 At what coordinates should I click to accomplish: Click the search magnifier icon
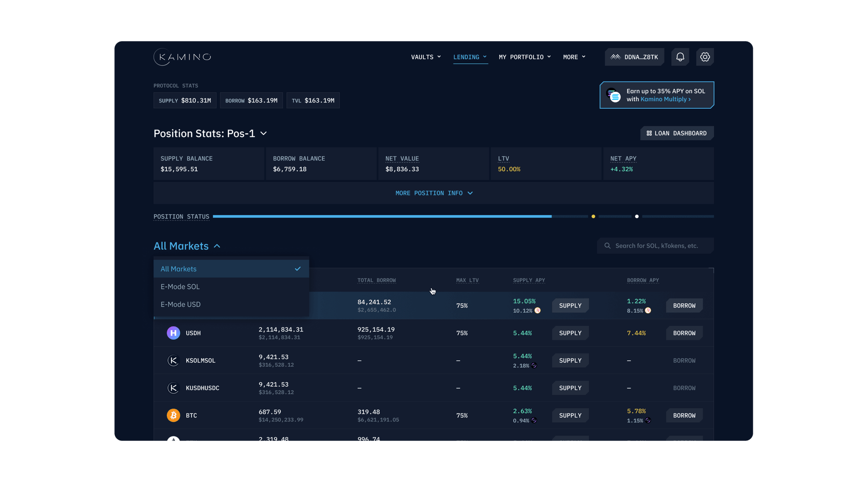click(x=608, y=246)
